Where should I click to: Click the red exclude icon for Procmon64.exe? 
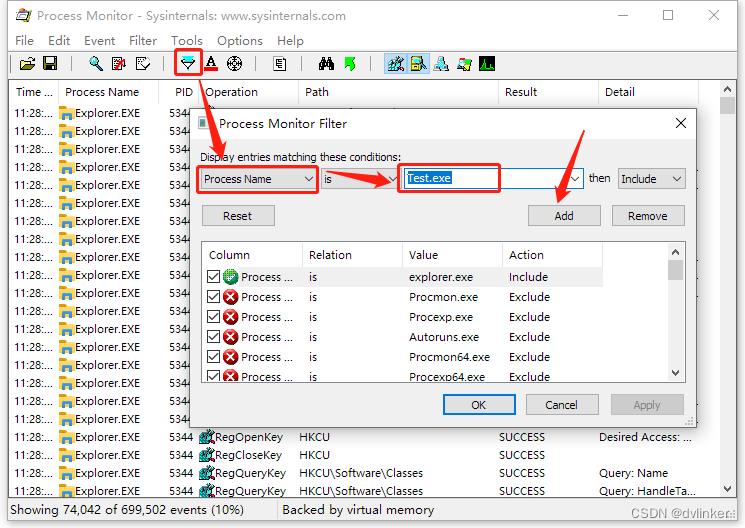pos(230,357)
